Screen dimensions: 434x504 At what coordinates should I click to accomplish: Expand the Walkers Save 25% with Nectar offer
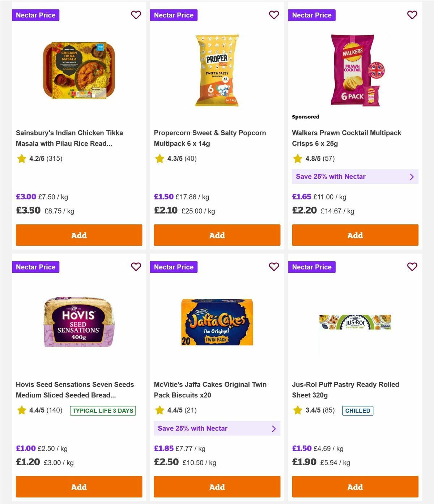[x=355, y=177]
